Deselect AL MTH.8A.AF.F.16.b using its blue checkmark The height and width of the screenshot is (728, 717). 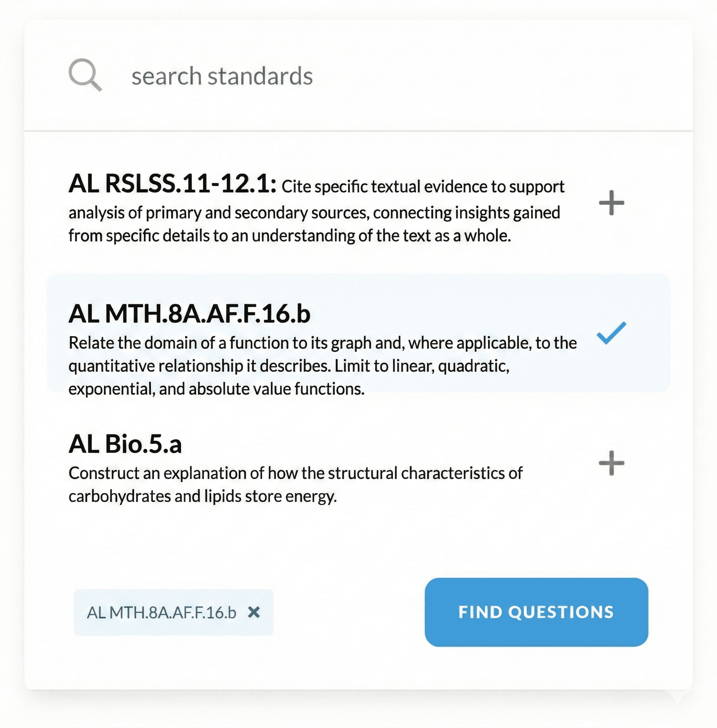[611, 333]
